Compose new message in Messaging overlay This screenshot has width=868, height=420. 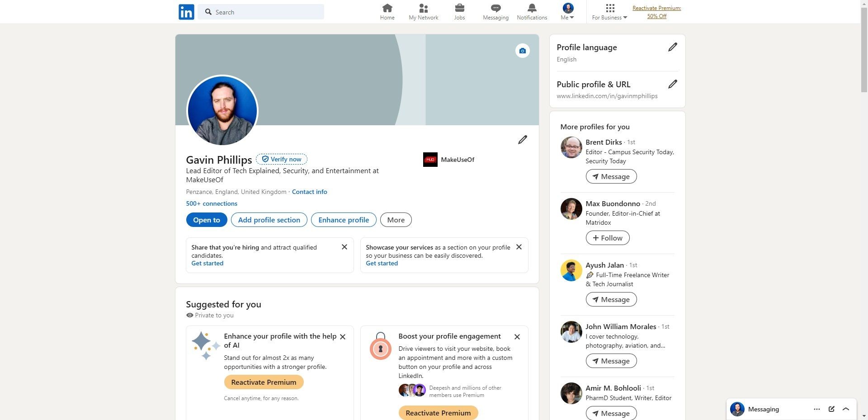click(831, 409)
